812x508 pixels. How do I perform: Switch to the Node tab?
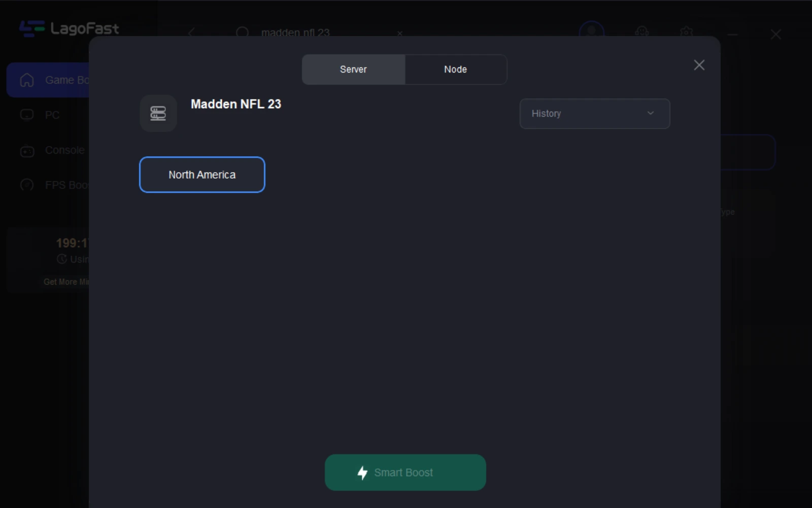tap(455, 70)
